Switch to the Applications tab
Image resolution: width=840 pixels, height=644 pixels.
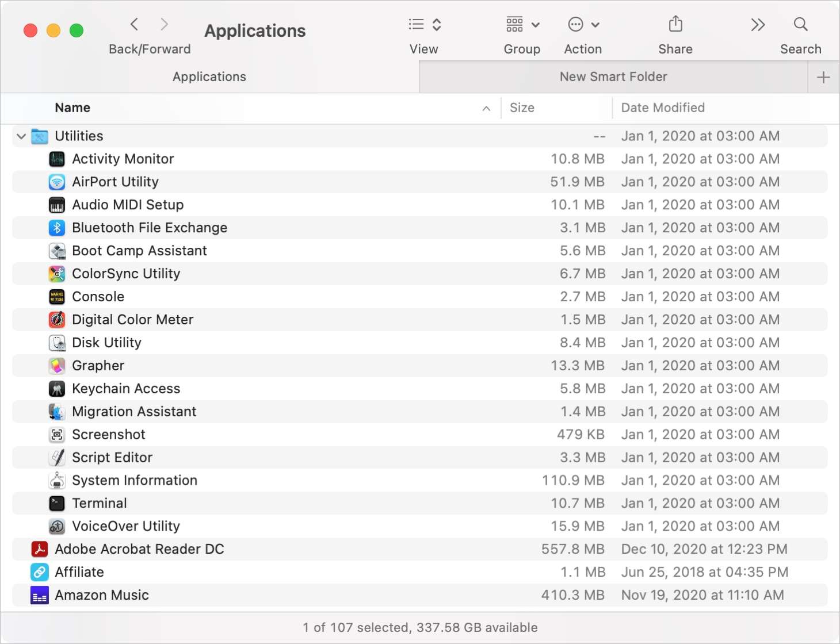tap(209, 76)
